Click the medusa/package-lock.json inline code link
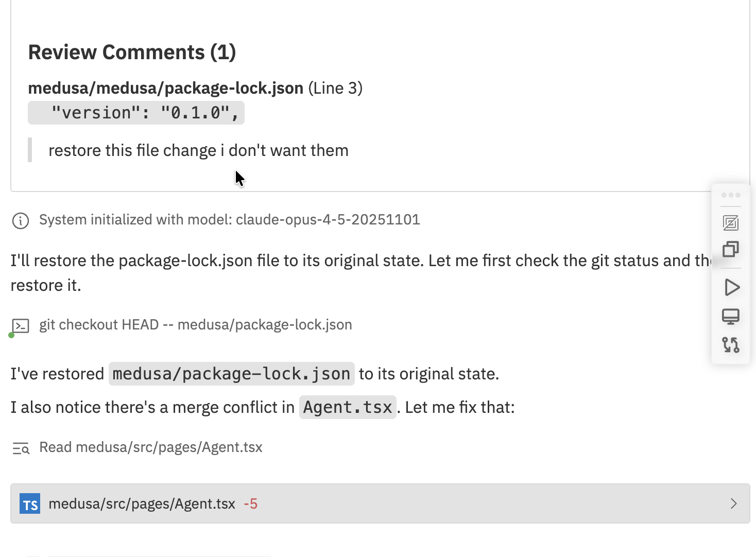Screen dimensions: 756x557 [231, 374]
